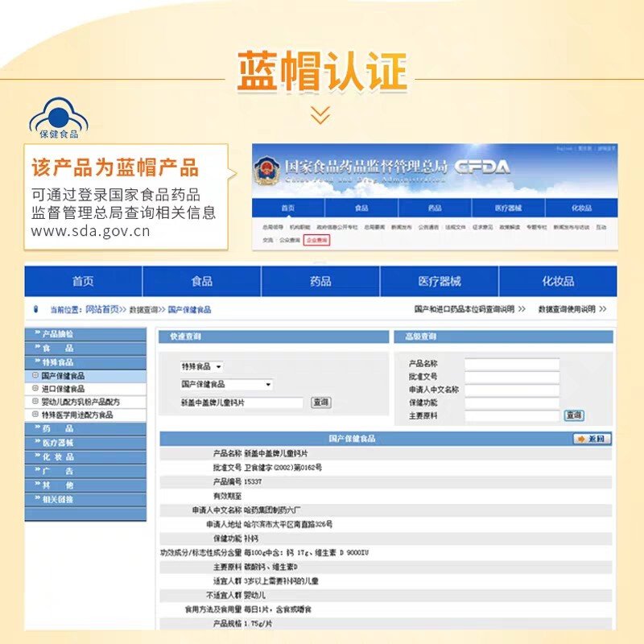
Task: Click the product code value 15337
Action: (x=253, y=481)
